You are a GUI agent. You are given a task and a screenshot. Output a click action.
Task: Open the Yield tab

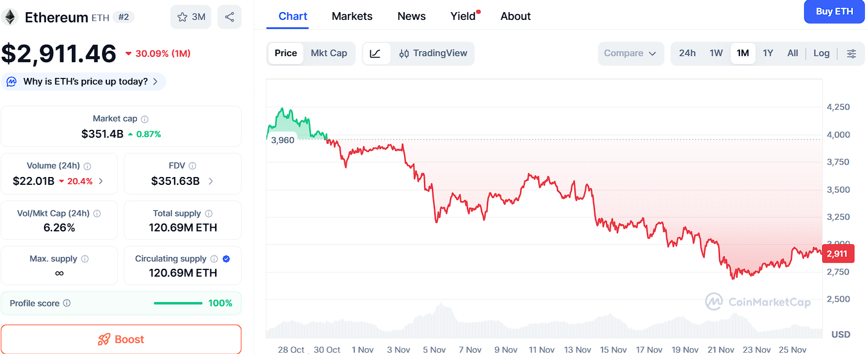pos(463,16)
